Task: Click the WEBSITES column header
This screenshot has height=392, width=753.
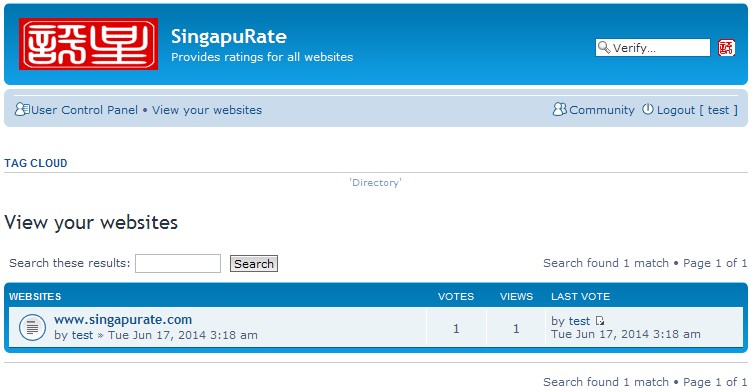Action: [x=35, y=296]
